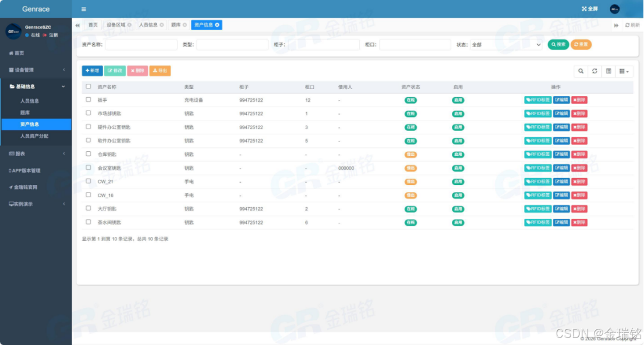This screenshot has width=644, height=345.
Task: Tick the checkbox for 软件办公室钥匙 row
Action: point(89,140)
